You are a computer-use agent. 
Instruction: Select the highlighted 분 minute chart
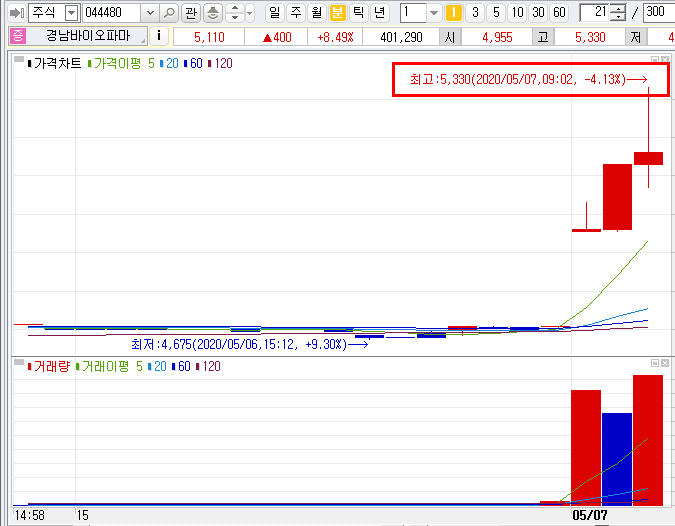coord(337,12)
